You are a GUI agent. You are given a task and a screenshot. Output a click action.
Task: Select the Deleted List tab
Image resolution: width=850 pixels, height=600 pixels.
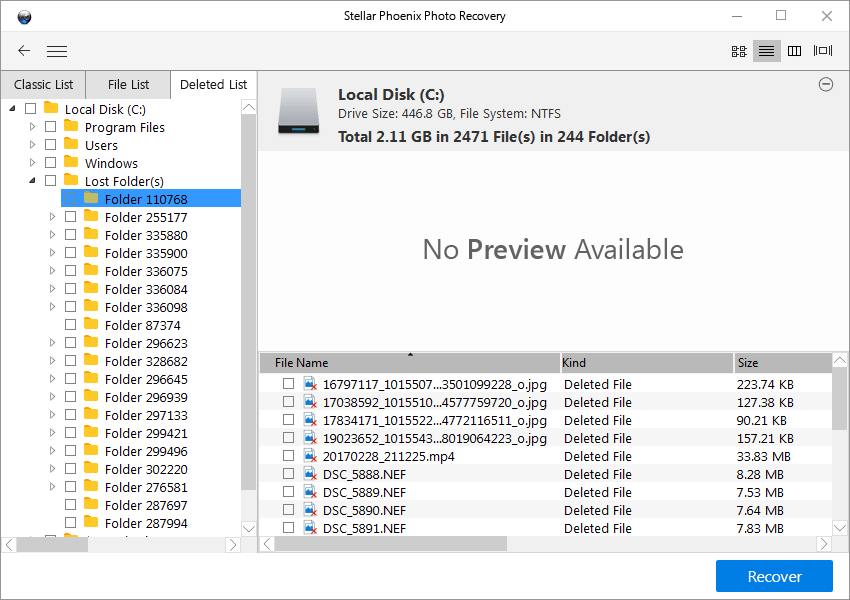point(214,85)
